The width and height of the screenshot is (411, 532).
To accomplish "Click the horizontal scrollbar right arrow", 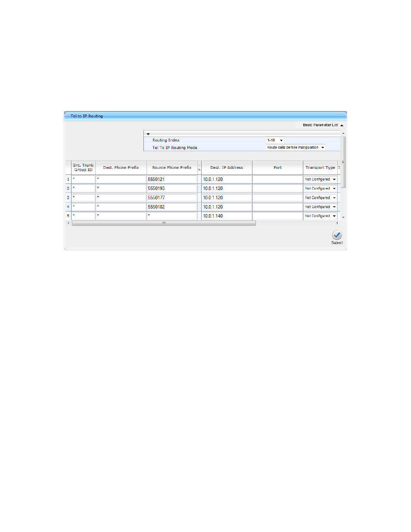I will [x=337, y=223].
